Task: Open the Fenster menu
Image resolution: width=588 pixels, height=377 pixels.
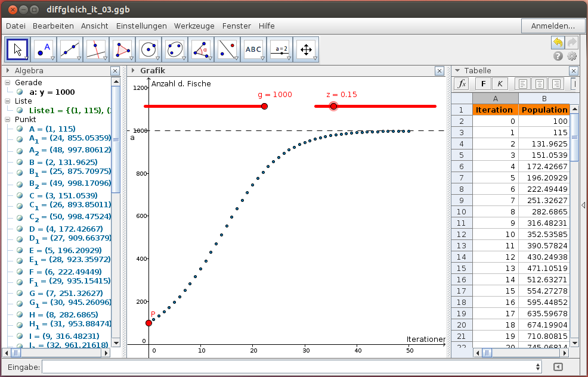Action: coord(237,26)
